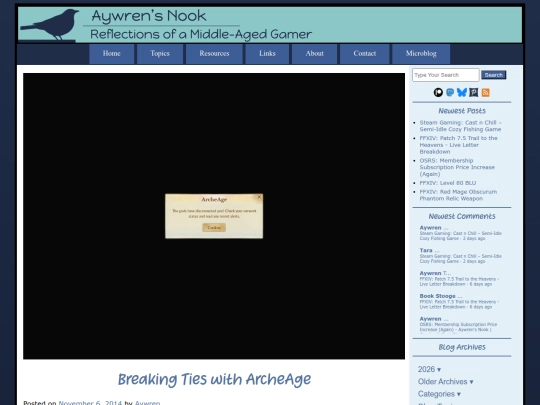The height and width of the screenshot is (405, 540).
Task: Open the orange RSS feed icon
Action: click(486, 92)
